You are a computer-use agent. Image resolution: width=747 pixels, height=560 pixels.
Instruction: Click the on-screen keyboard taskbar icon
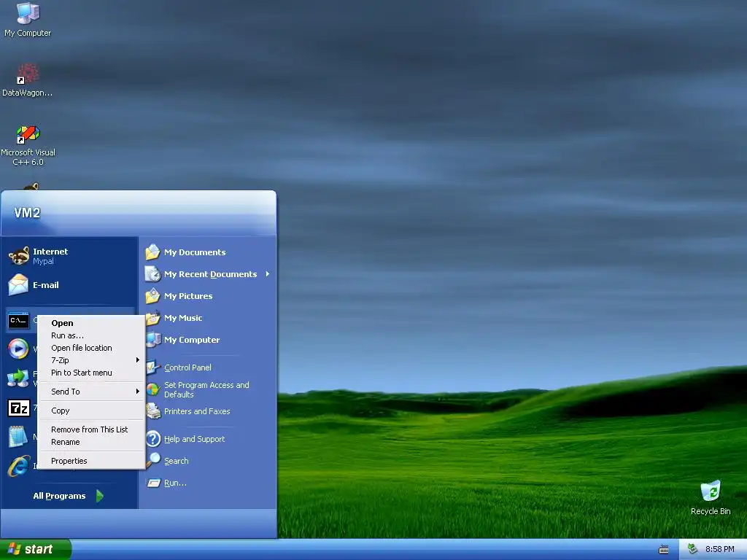[664, 550]
